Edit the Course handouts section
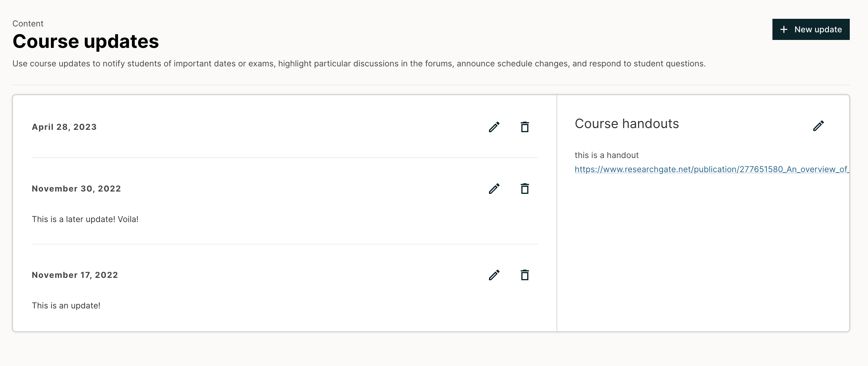This screenshot has width=868, height=366. (819, 126)
